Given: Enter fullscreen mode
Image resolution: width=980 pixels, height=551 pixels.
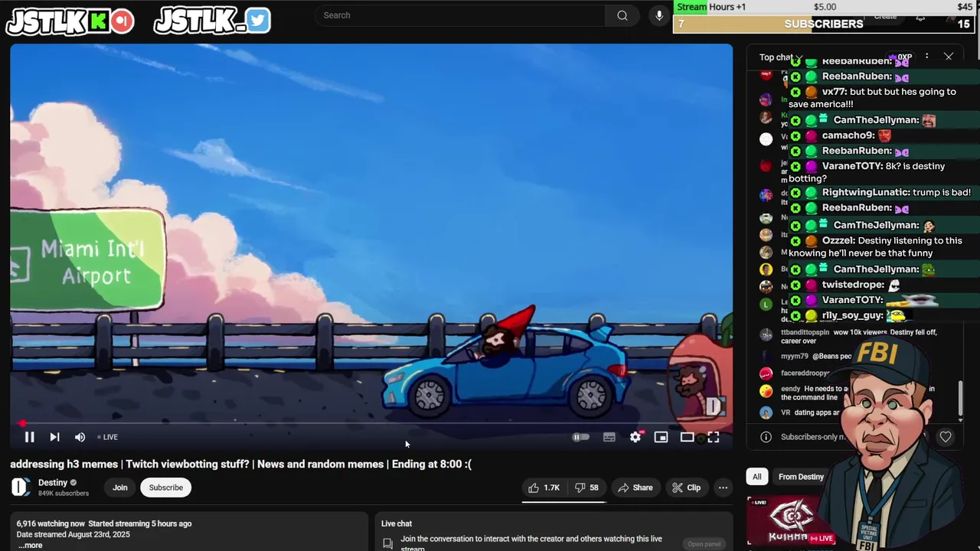Looking at the screenshot, I should 714,437.
